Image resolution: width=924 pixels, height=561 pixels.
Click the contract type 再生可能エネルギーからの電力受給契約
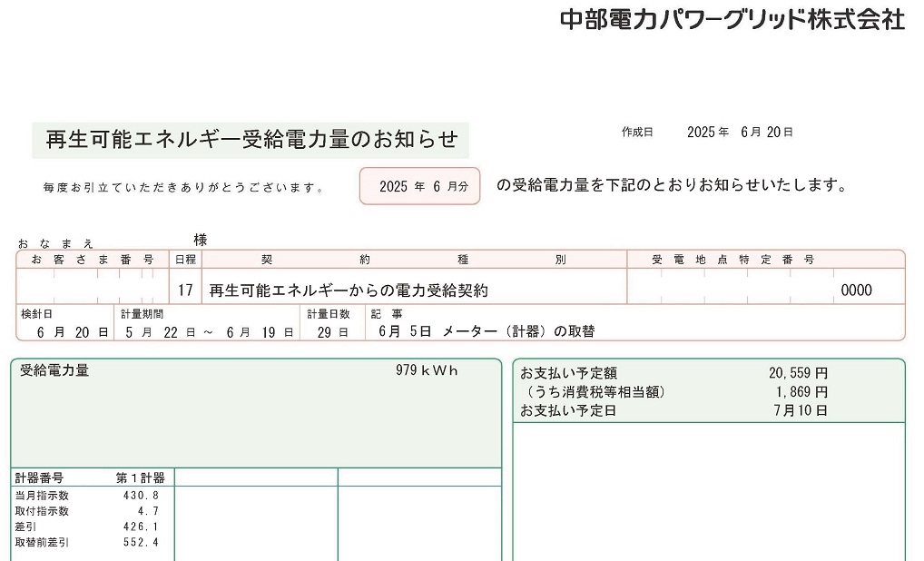click(349, 290)
